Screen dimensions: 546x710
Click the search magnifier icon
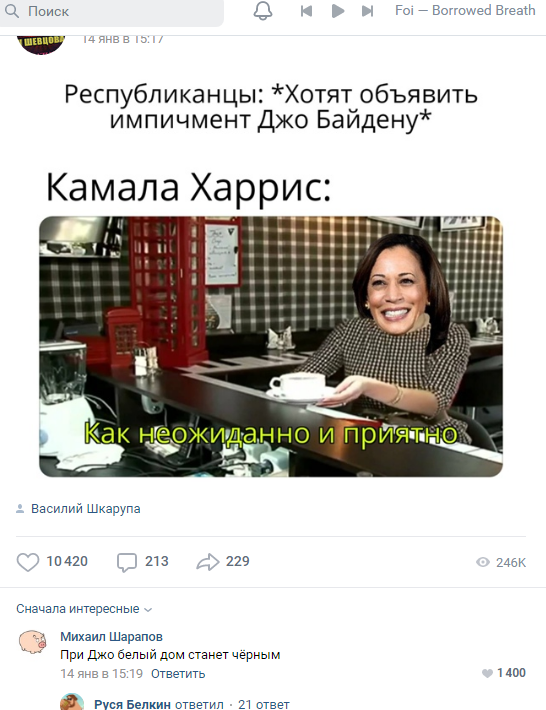12,11
